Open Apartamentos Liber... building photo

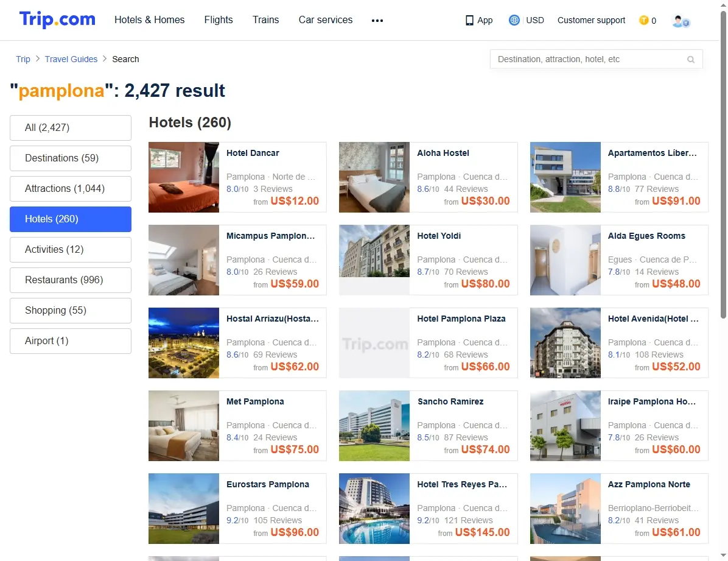tap(565, 177)
